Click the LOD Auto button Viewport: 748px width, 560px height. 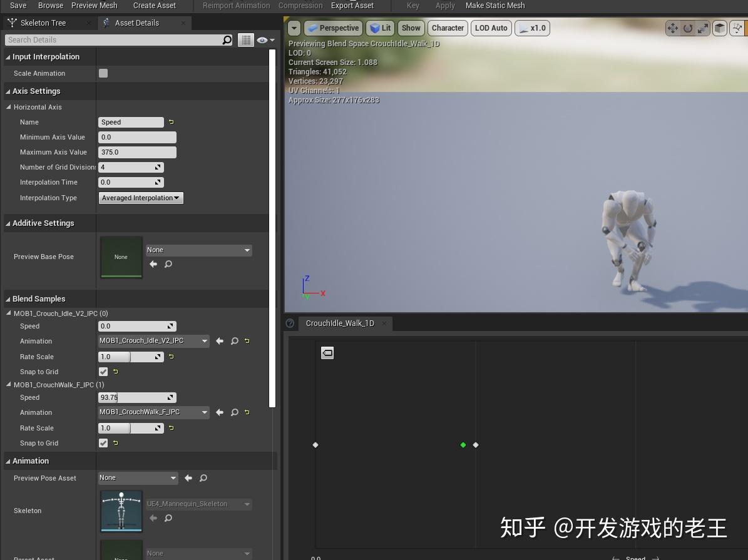[x=491, y=28]
